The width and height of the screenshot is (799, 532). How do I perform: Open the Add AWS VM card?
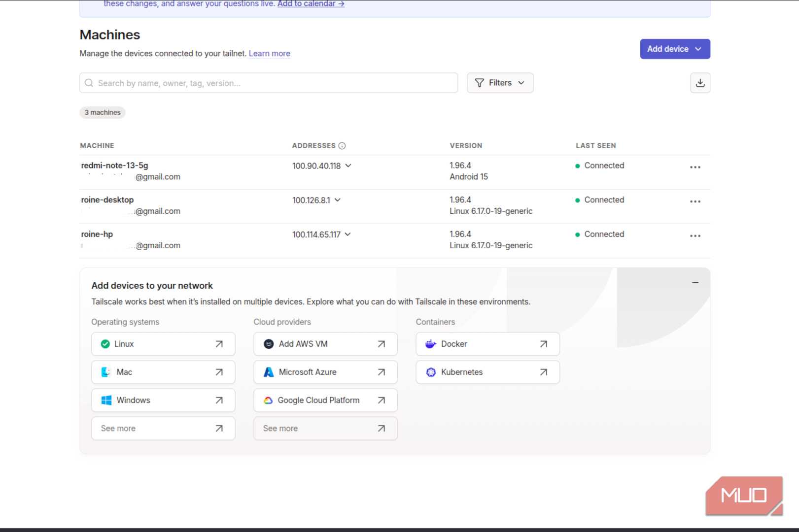tap(325, 344)
